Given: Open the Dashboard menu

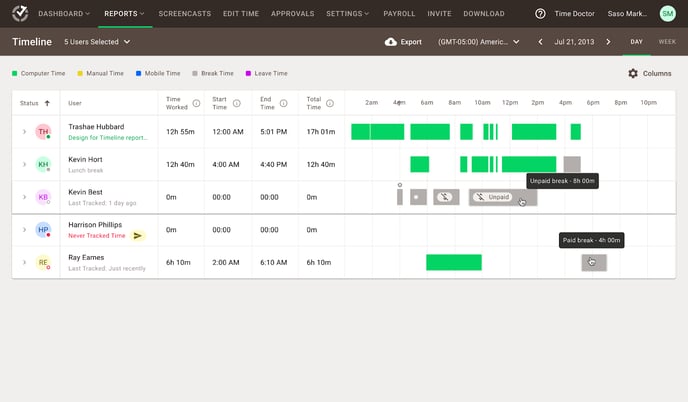Looking at the screenshot, I should pyautogui.click(x=64, y=14).
